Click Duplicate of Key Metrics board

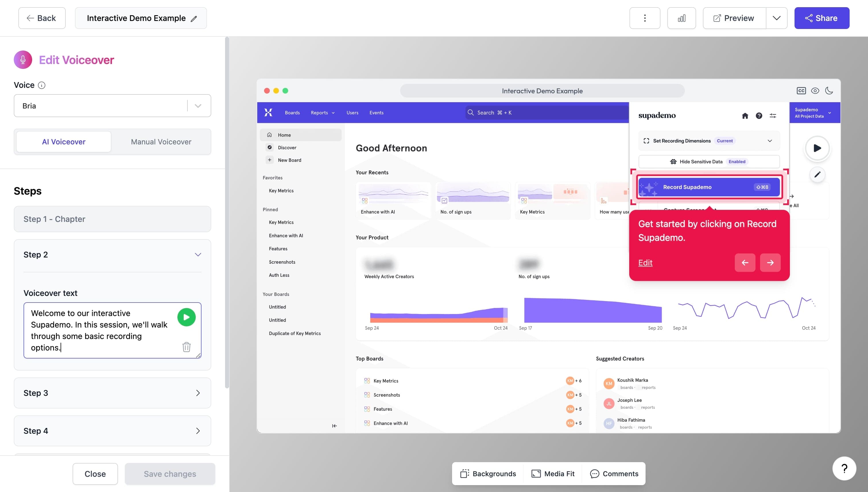coord(294,333)
